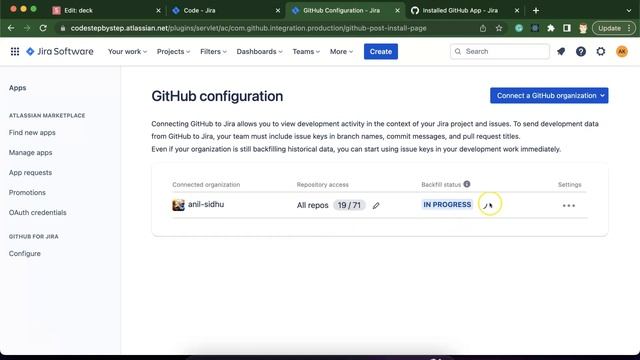
Task: Open the help question mark menu
Action: (581, 51)
